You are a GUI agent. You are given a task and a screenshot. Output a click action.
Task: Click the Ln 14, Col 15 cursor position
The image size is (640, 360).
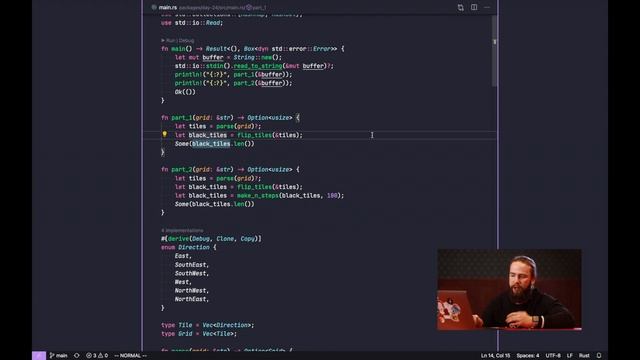495,356
